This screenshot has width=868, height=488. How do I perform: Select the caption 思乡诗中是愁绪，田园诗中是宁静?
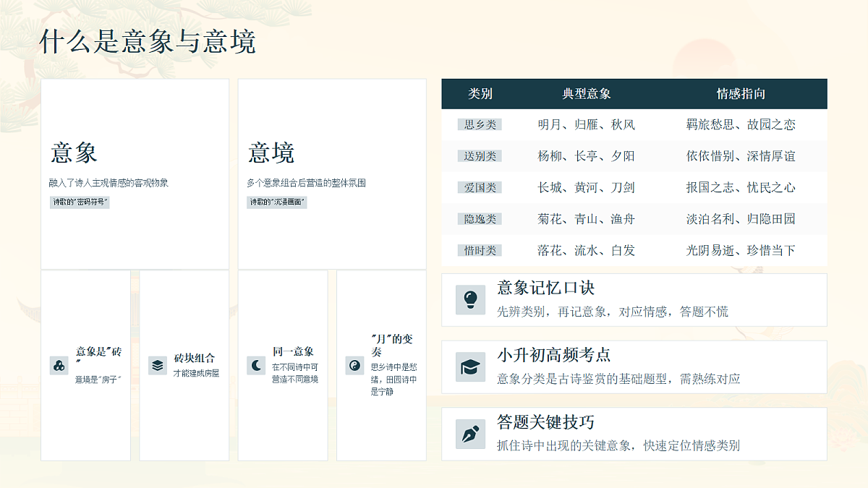pyautogui.click(x=393, y=379)
